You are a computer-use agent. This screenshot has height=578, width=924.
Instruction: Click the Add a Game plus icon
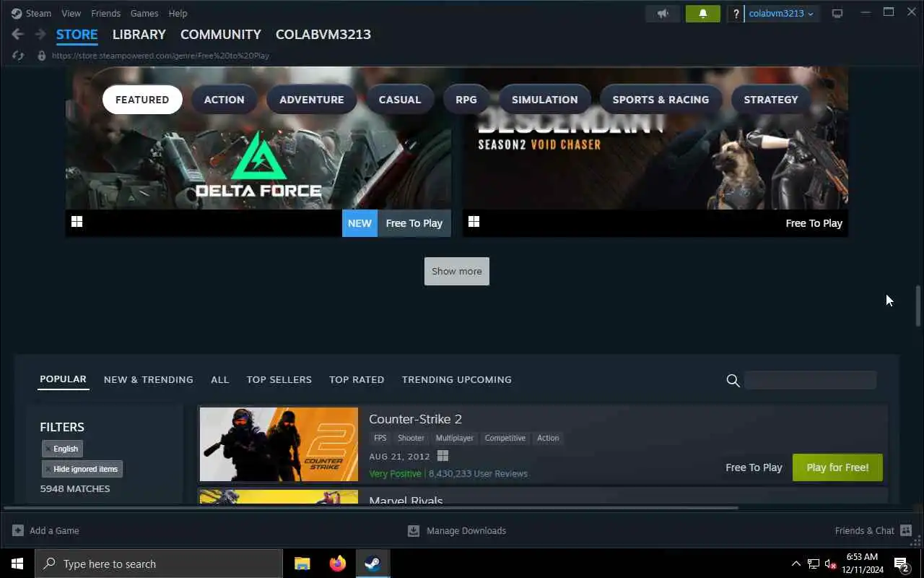click(18, 530)
